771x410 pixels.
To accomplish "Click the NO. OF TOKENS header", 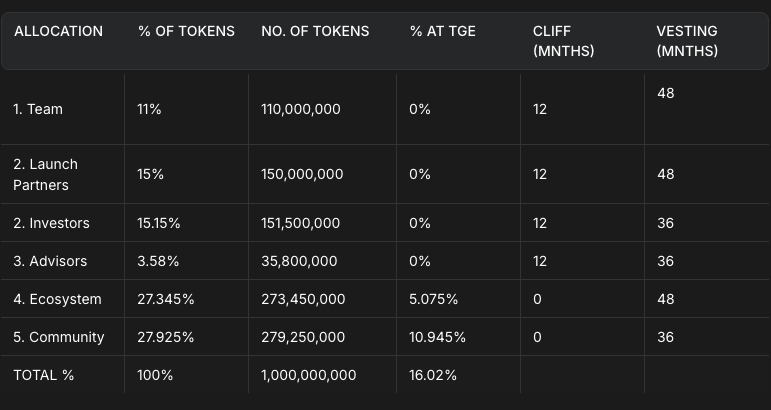I will coord(315,31).
